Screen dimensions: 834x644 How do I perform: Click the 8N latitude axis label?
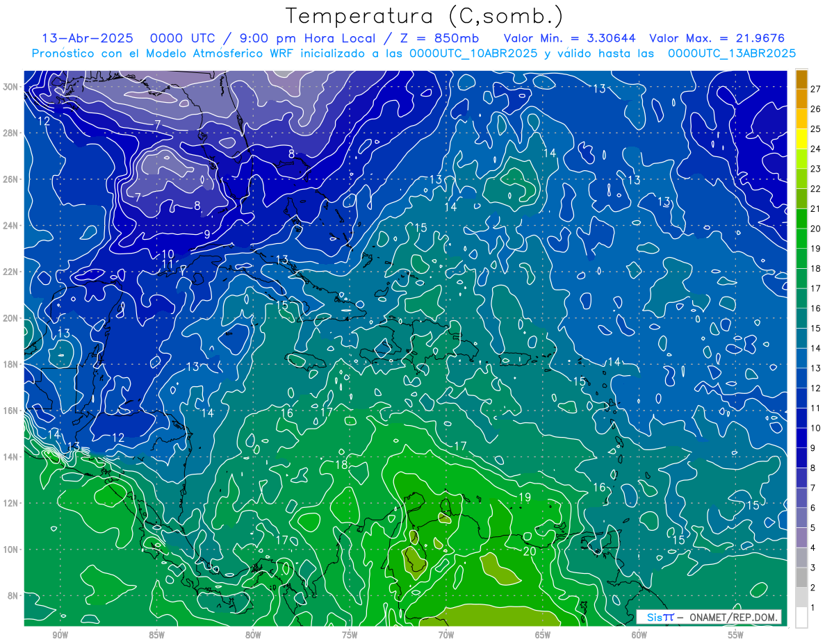[x=14, y=595]
